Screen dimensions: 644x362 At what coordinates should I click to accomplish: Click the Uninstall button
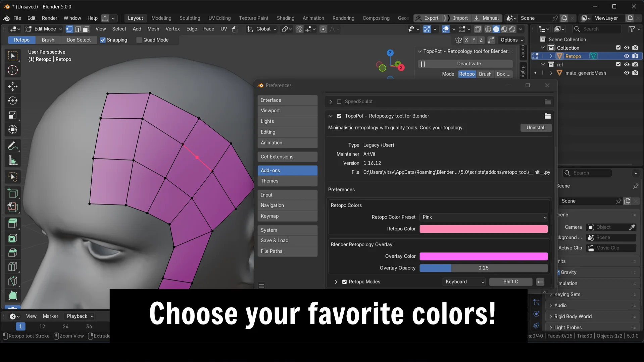pos(536,128)
